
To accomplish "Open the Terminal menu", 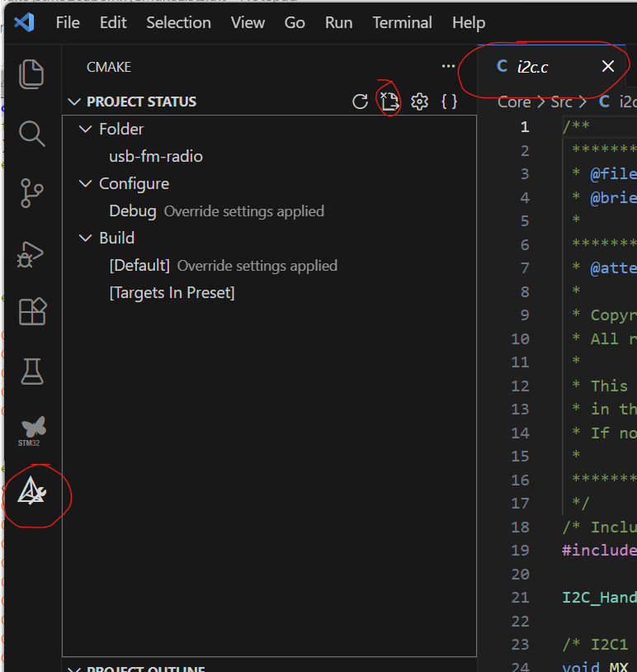I will 403,22.
